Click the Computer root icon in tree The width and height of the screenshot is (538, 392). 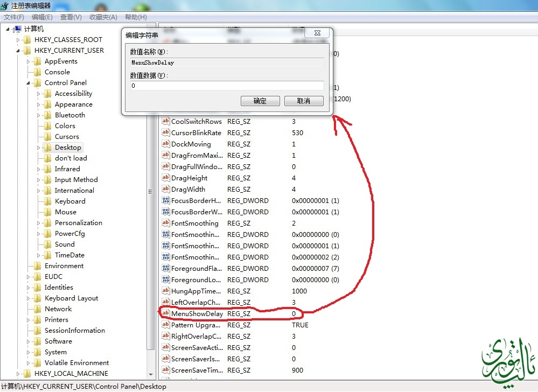[x=17, y=29]
